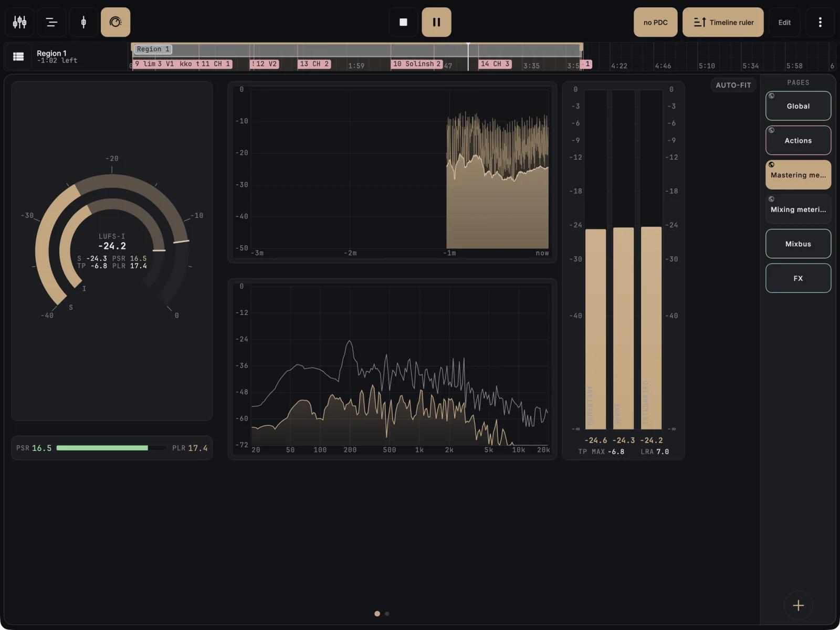Image resolution: width=840 pixels, height=630 pixels.
Task: Jump to marker 11 CH 1
Action: click(x=216, y=64)
